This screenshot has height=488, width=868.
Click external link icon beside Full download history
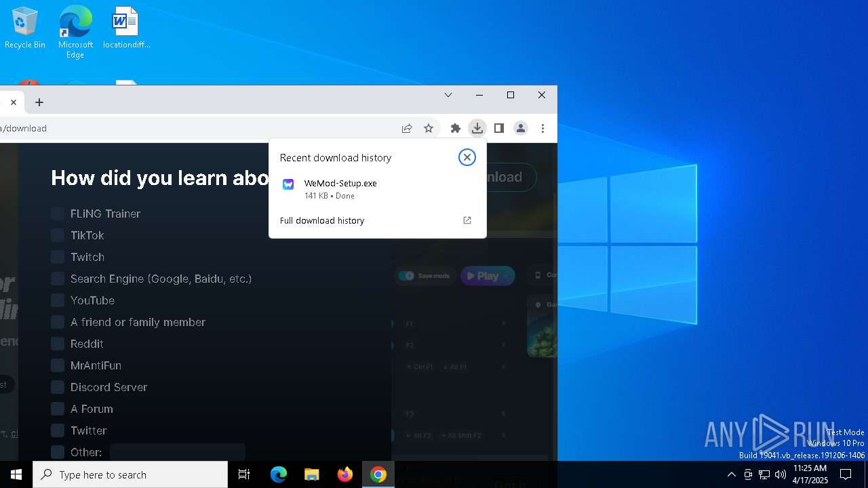tap(467, 220)
